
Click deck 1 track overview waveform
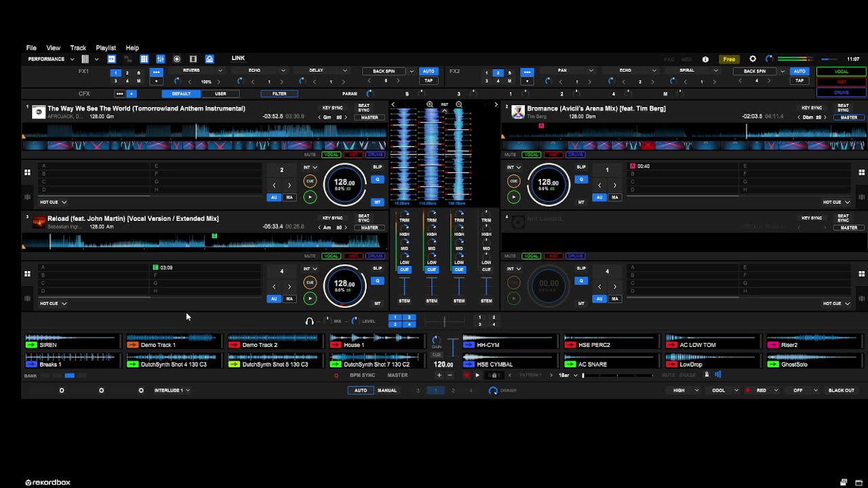click(x=205, y=131)
